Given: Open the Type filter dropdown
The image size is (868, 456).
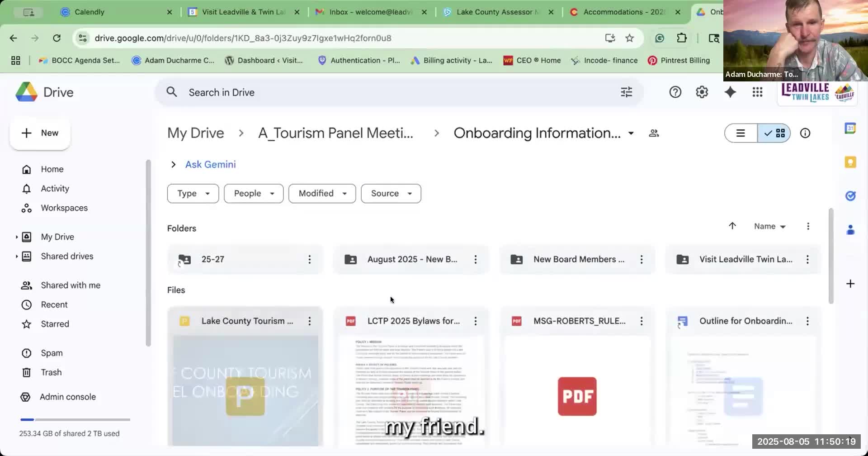Looking at the screenshot, I should tap(193, 194).
